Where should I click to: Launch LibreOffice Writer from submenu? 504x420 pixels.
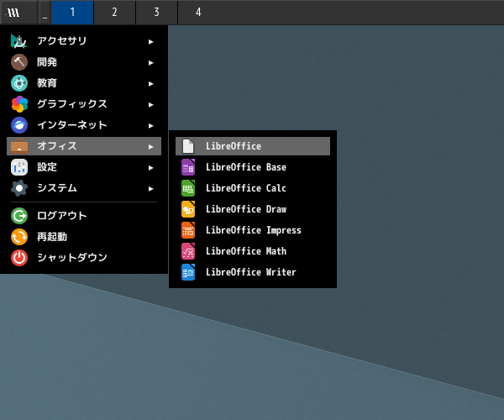[x=253, y=272]
